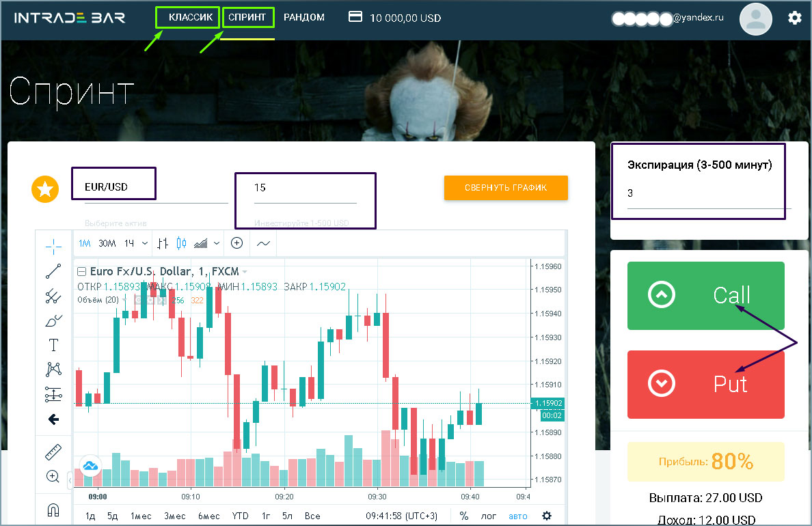Click the bold back arrow in the drawing toolbar
This screenshot has height=526, width=812.
pyautogui.click(x=53, y=419)
